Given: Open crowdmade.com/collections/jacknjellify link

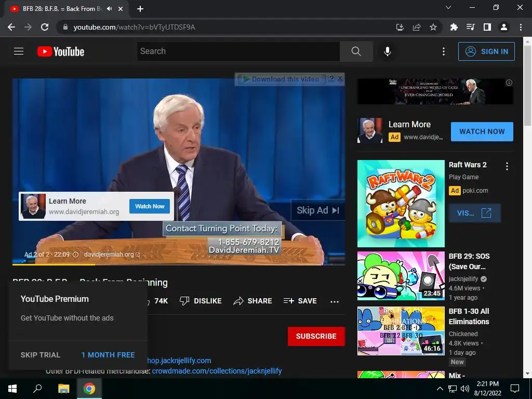Looking at the screenshot, I should pyautogui.click(x=217, y=371).
